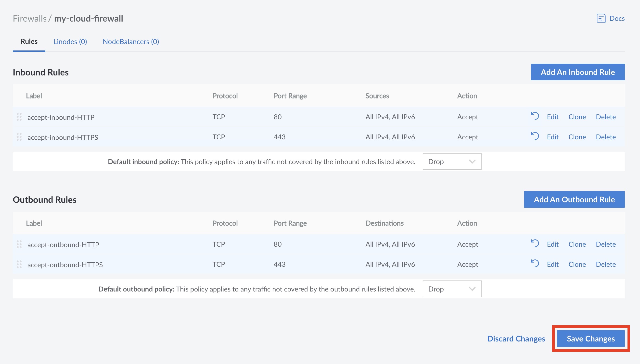Click Add An Inbound Rule button

(577, 72)
